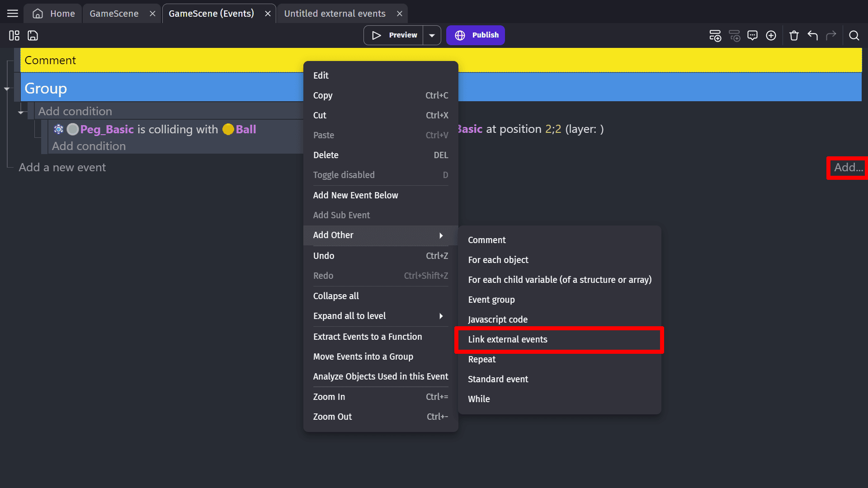Open the project manager panel icon
The height and width of the screenshot is (488, 868).
click(x=14, y=35)
